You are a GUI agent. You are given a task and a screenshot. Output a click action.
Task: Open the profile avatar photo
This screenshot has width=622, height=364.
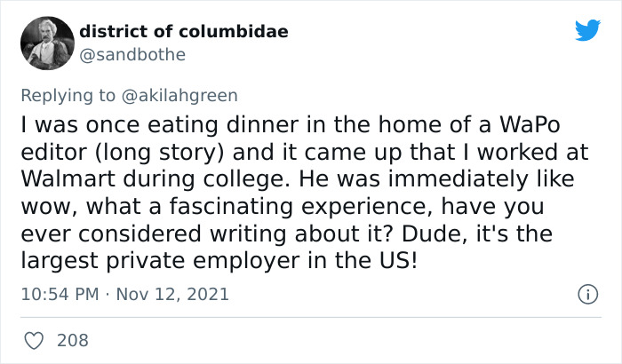44,44
